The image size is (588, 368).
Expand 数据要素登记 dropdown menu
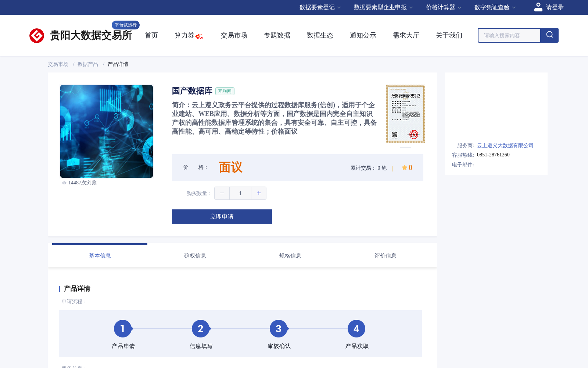tap(320, 7)
